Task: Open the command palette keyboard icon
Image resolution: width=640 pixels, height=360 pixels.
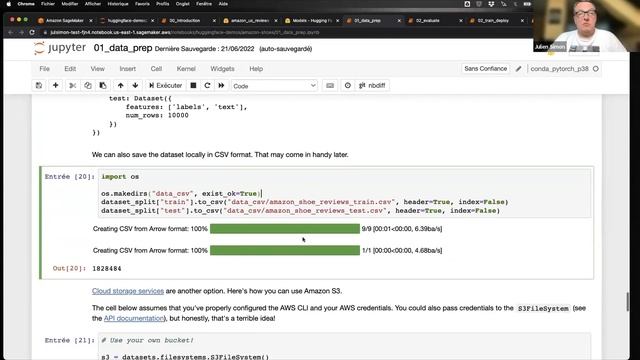Action: click(330, 85)
